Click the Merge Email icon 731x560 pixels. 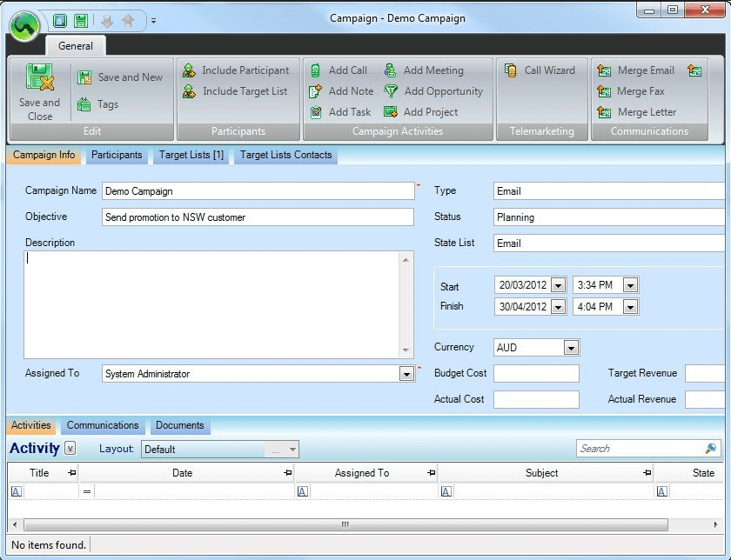coord(604,70)
